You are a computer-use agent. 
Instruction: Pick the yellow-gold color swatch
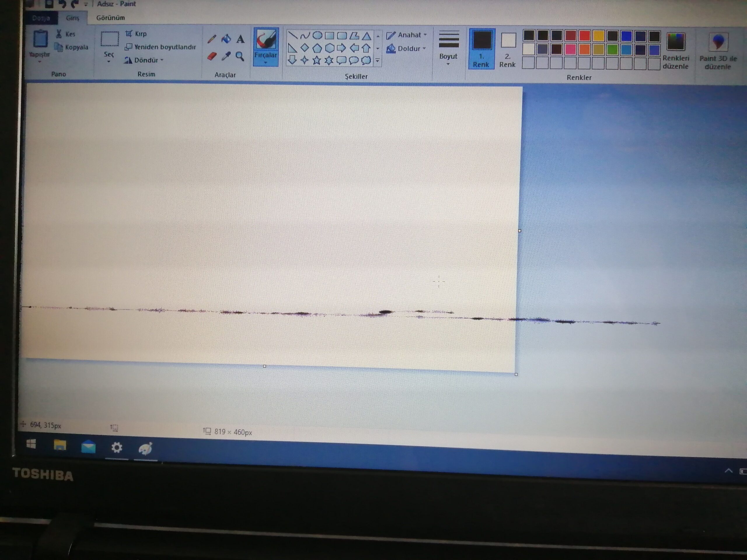click(x=598, y=36)
